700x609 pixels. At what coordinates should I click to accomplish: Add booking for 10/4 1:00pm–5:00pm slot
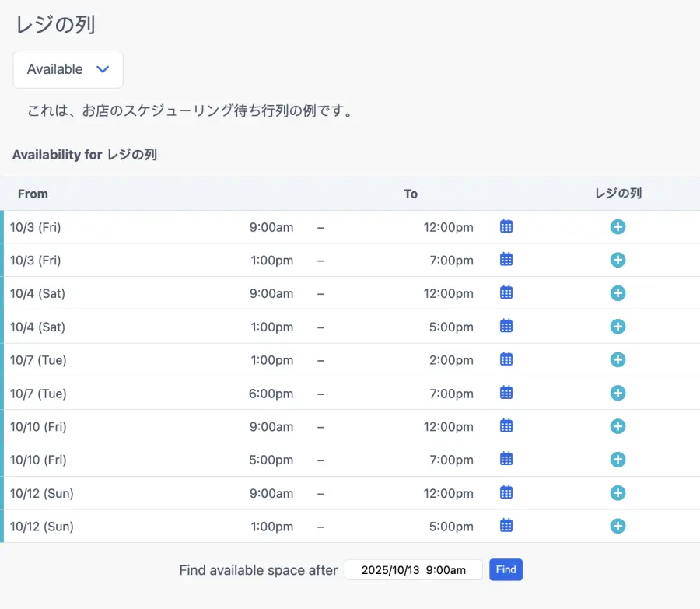[x=618, y=327]
